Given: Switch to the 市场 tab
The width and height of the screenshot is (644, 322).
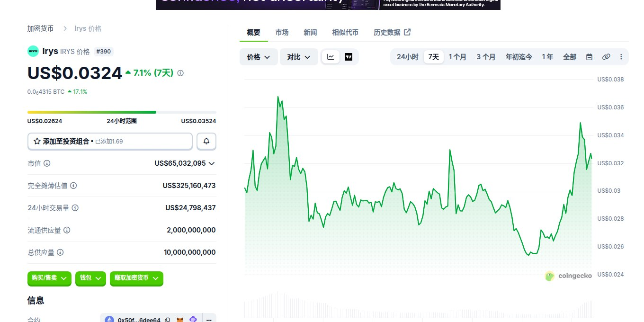Looking at the screenshot, I should tap(282, 32).
